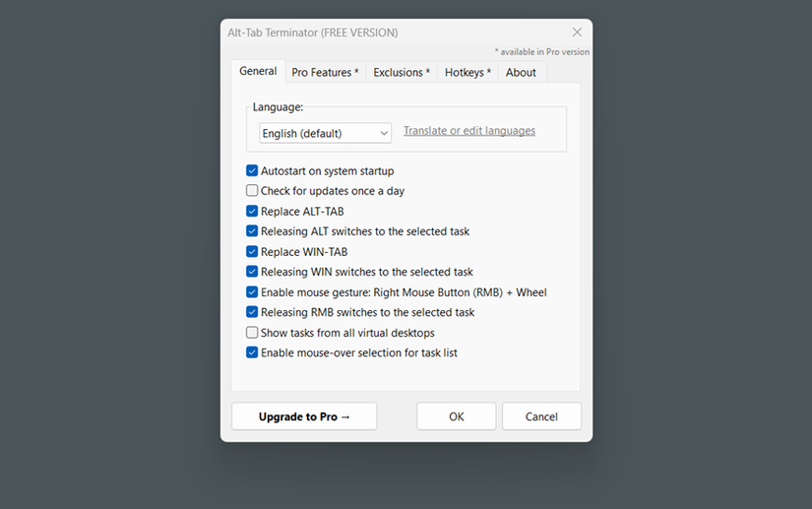Uncheck Releasing ALT switches to selected task
The image size is (812, 509).
pos(252,231)
